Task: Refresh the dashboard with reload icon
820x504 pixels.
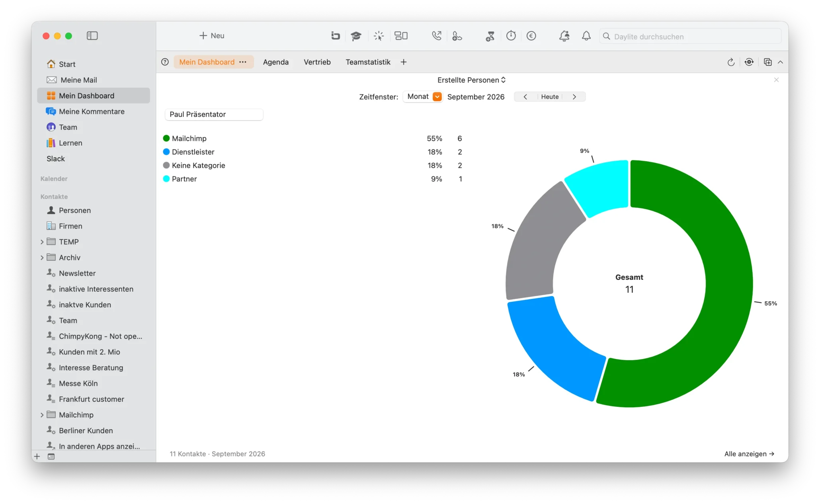Action: click(x=731, y=62)
